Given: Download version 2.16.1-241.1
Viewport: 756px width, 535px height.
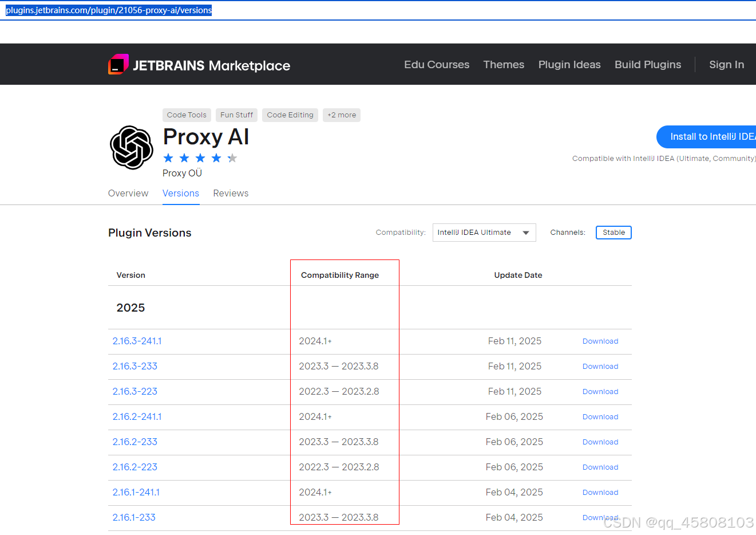Looking at the screenshot, I should click(600, 493).
